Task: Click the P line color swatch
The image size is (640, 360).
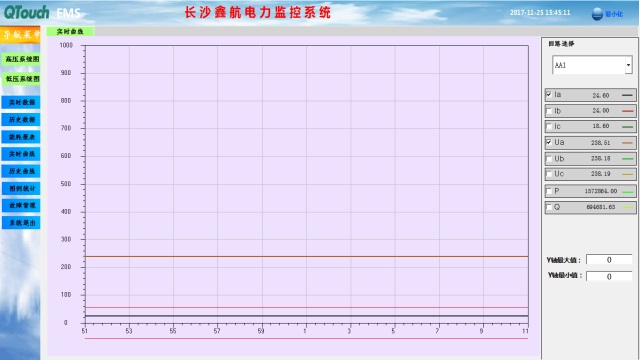Action: click(627, 191)
